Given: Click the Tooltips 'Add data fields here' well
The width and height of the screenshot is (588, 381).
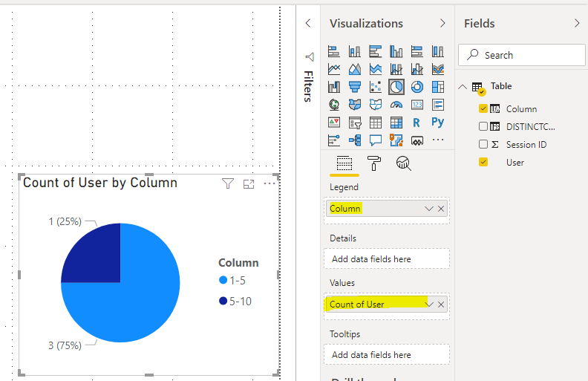Looking at the screenshot, I should (387, 354).
